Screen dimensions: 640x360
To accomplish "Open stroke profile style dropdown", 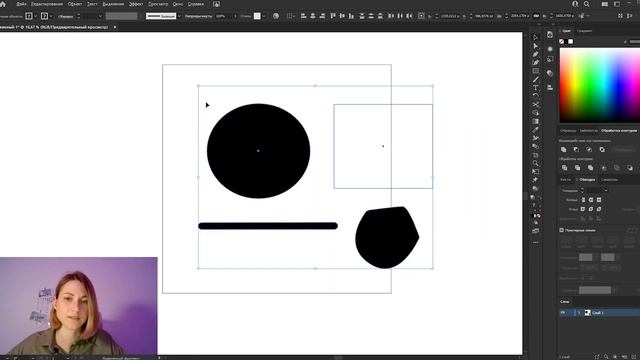I will click(179, 16).
